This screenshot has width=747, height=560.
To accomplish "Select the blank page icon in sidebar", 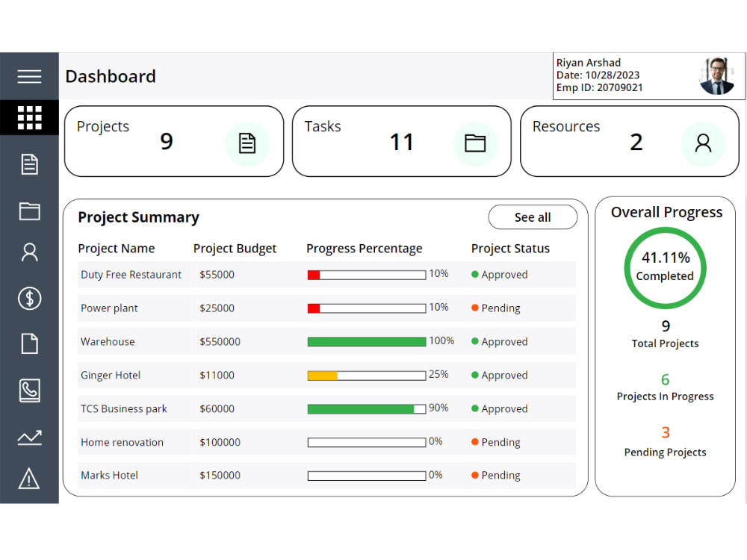I will click(29, 343).
